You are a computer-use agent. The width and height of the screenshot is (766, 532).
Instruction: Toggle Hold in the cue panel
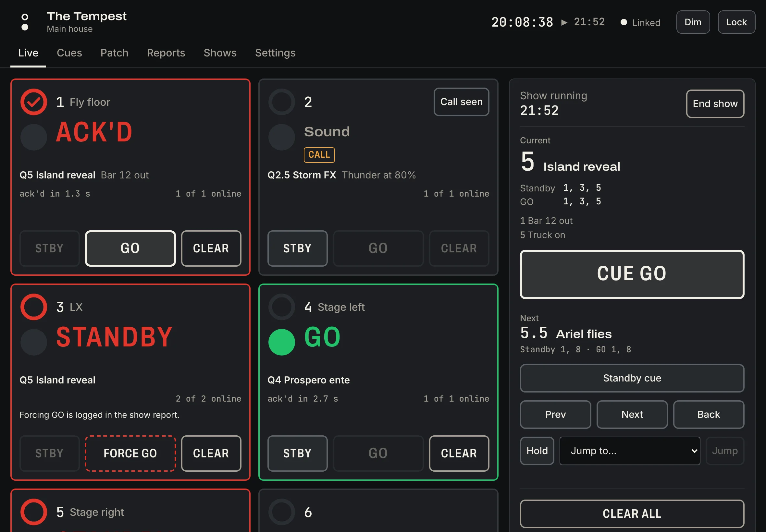click(x=537, y=451)
